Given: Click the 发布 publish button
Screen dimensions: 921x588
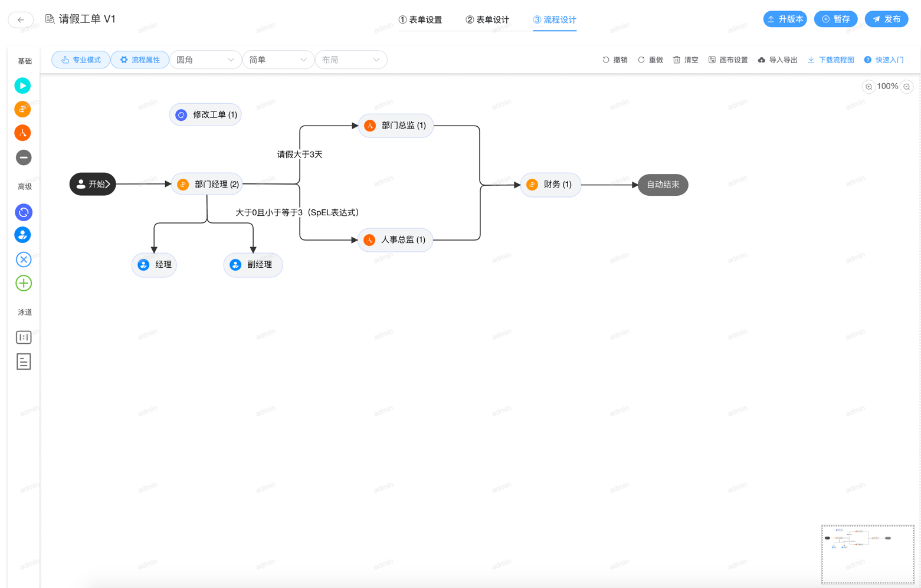Looking at the screenshot, I should [x=886, y=19].
